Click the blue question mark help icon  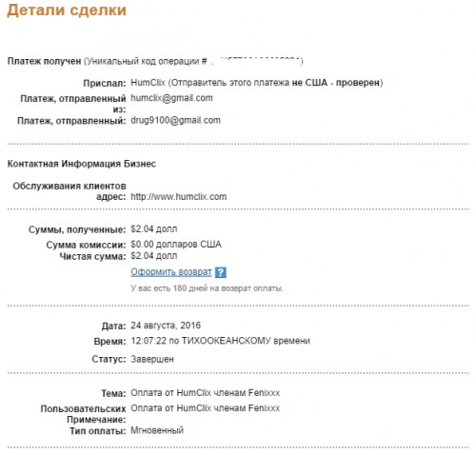(221, 272)
